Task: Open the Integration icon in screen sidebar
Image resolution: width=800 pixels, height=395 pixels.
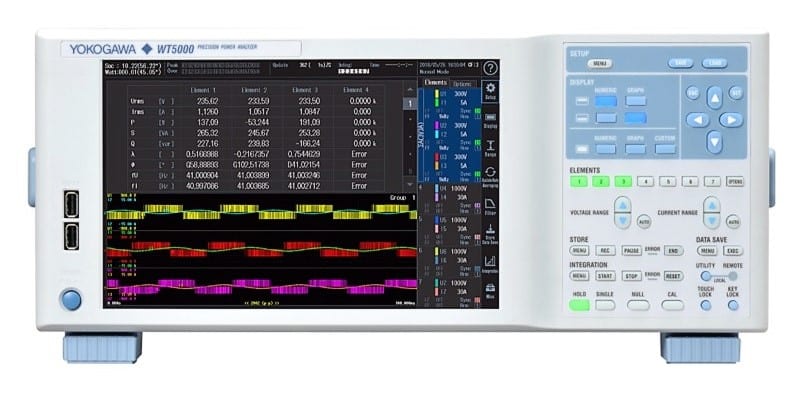Action: [490, 264]
